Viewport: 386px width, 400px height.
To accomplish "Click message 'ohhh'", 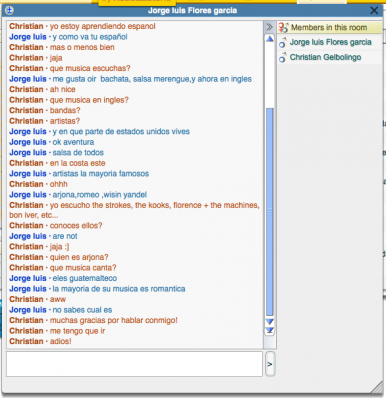I will tap(59, 184).
